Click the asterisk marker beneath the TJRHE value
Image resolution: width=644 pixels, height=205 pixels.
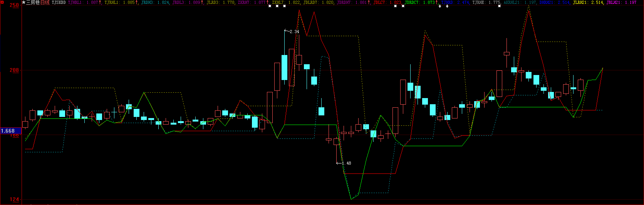[500, 6]
